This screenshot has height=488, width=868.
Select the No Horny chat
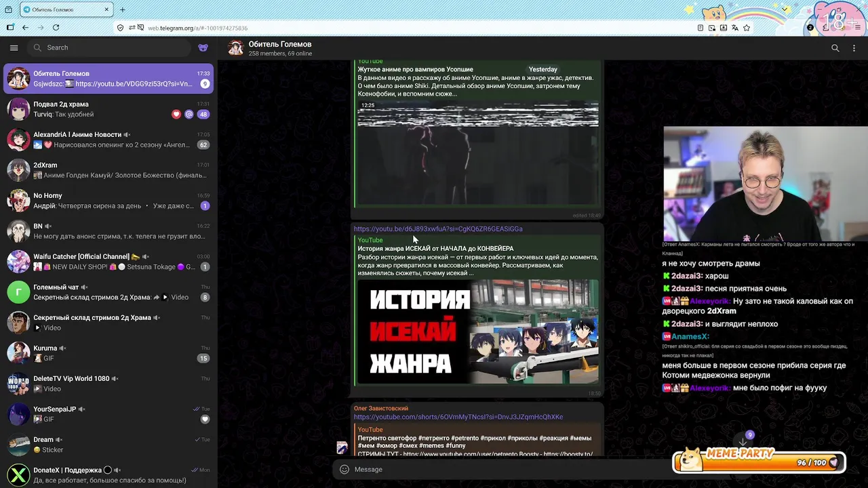[108, 201]
